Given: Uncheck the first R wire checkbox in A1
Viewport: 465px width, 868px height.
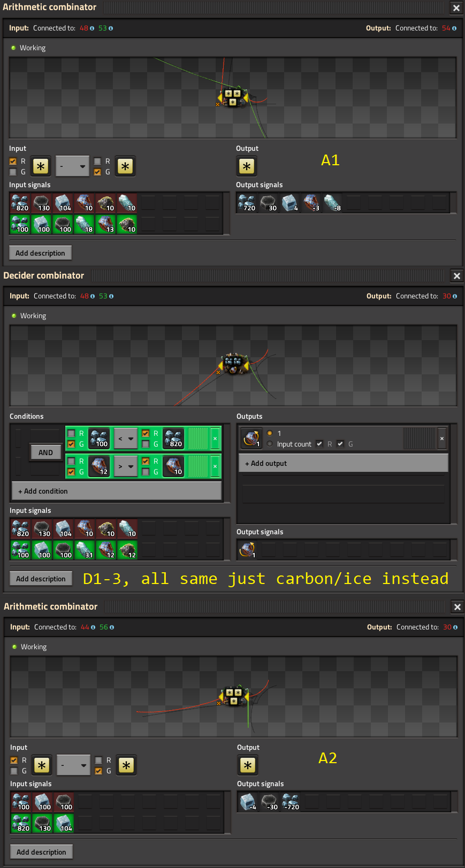Looking at the screenshot, I should (x=13, y=161).
